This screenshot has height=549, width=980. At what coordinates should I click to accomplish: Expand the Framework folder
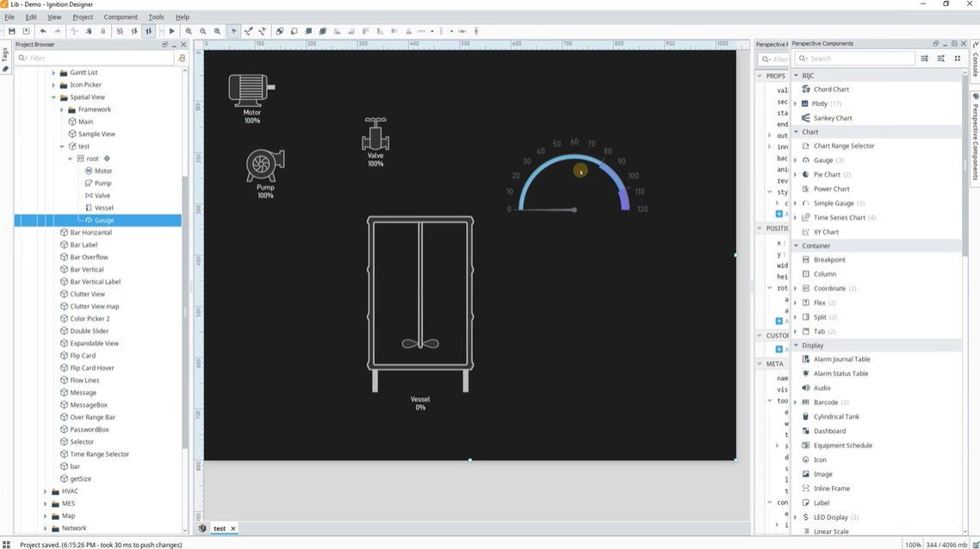click(62, 109)
